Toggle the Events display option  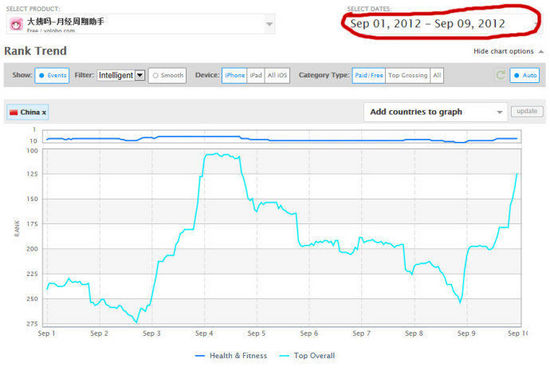coord(52,75)
